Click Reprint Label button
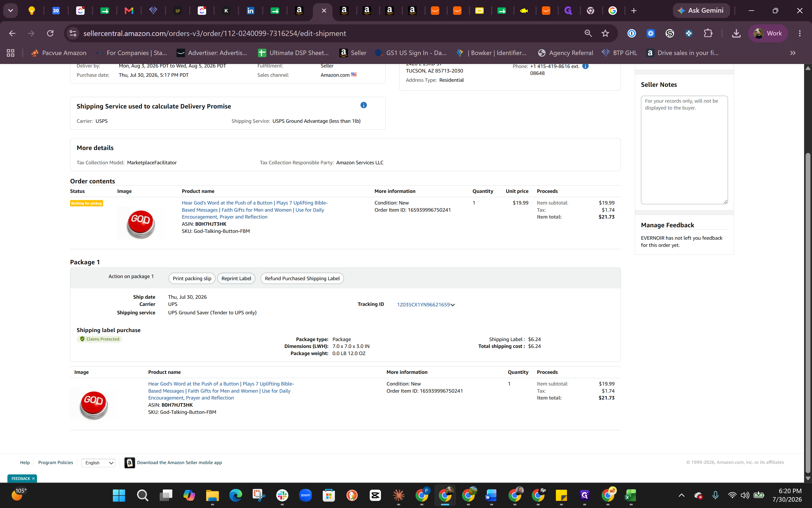 coord(236,278)
